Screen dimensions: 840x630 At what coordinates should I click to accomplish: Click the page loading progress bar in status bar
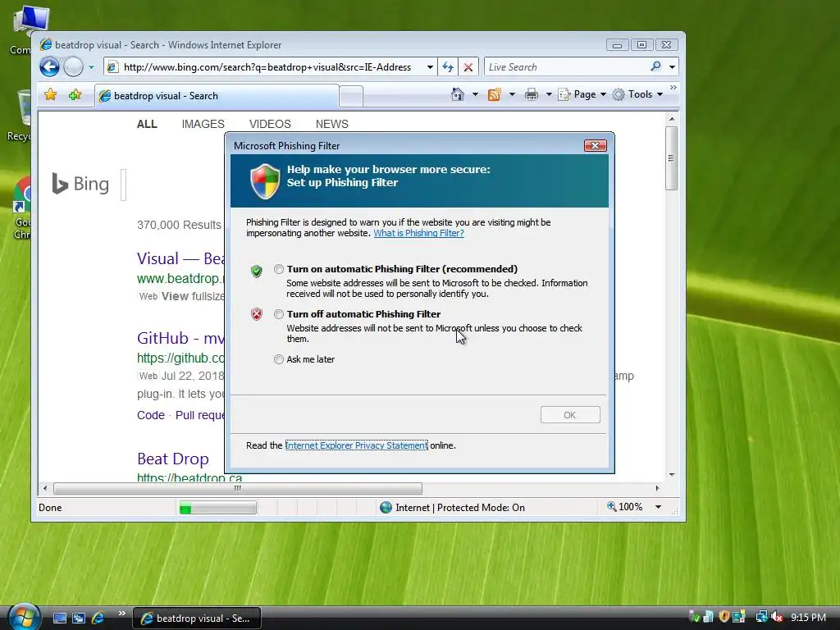[x=217, y=508]
